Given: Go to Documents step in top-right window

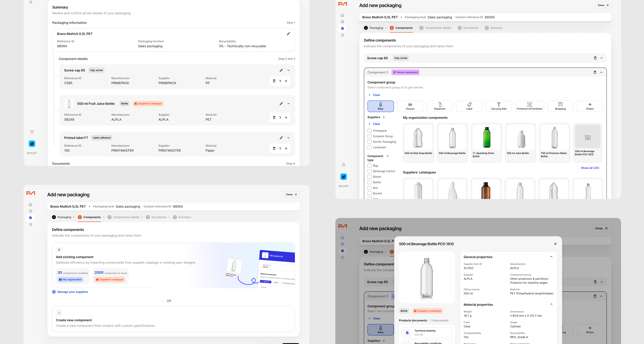Looking at the screenshot, I should 468,28.
